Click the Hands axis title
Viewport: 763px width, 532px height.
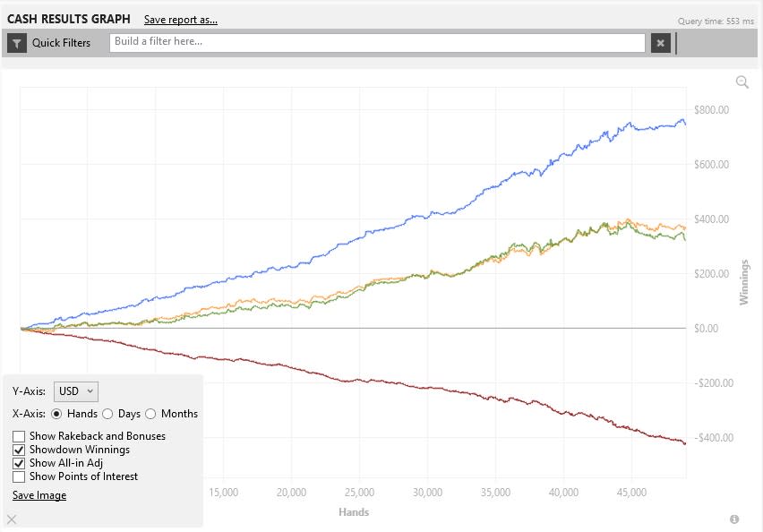click(354, 512)
